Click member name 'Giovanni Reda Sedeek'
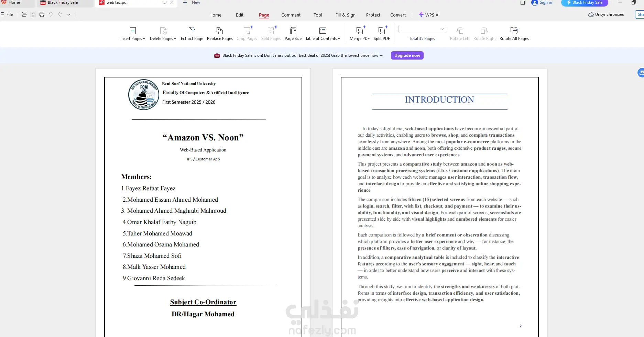Viewport: 644px width, 337px height. (156, 278)
